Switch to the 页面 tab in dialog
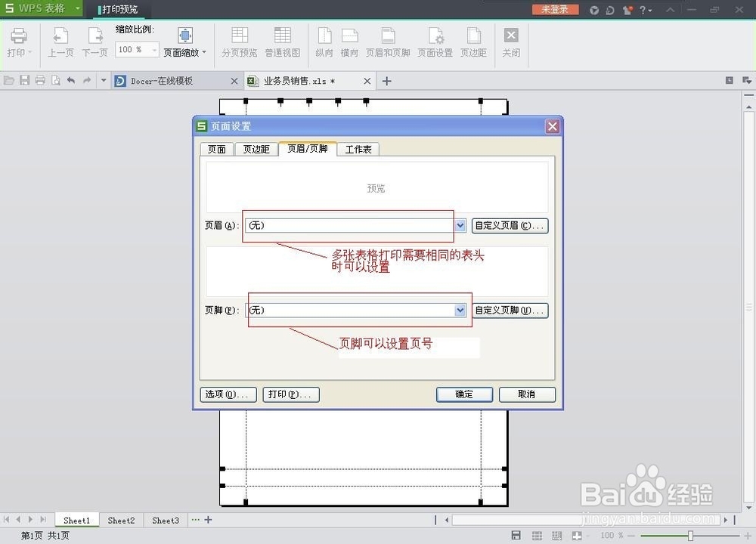 (216, 150)
